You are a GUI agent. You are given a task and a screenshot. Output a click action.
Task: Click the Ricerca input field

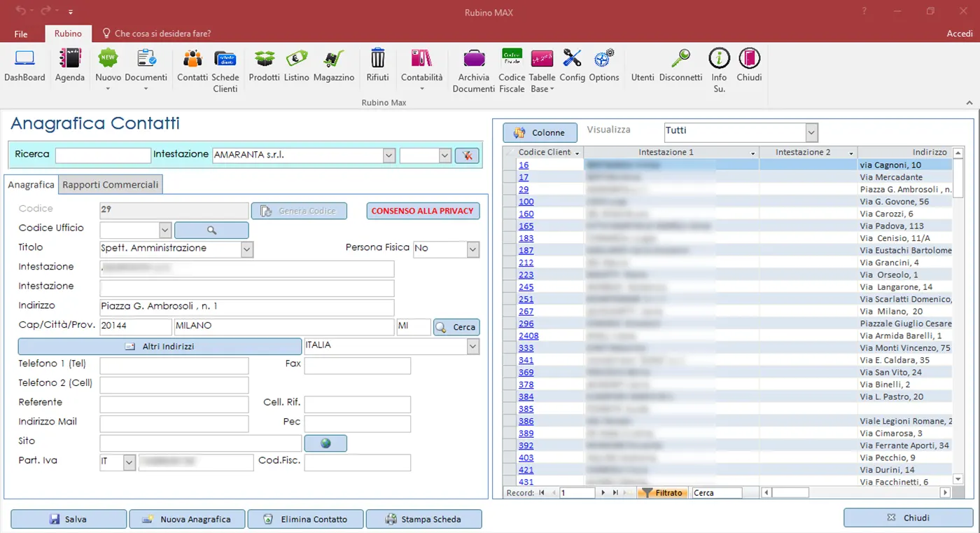pyautogui.click(x=103, y=155)
